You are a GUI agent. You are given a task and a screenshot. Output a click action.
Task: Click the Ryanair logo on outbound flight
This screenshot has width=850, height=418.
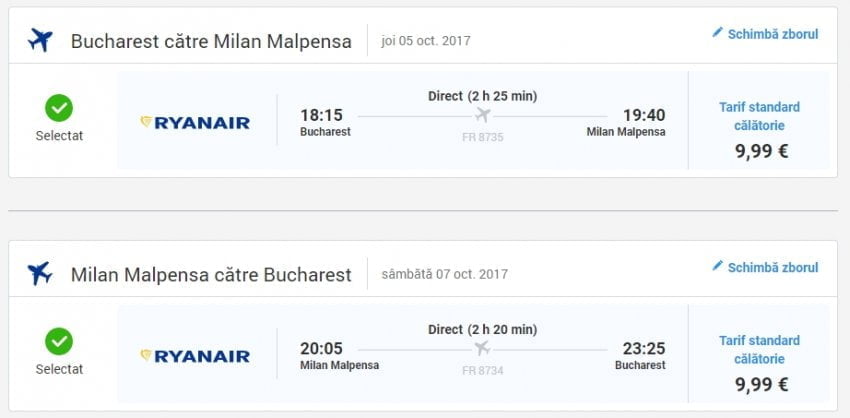[195, 123]
